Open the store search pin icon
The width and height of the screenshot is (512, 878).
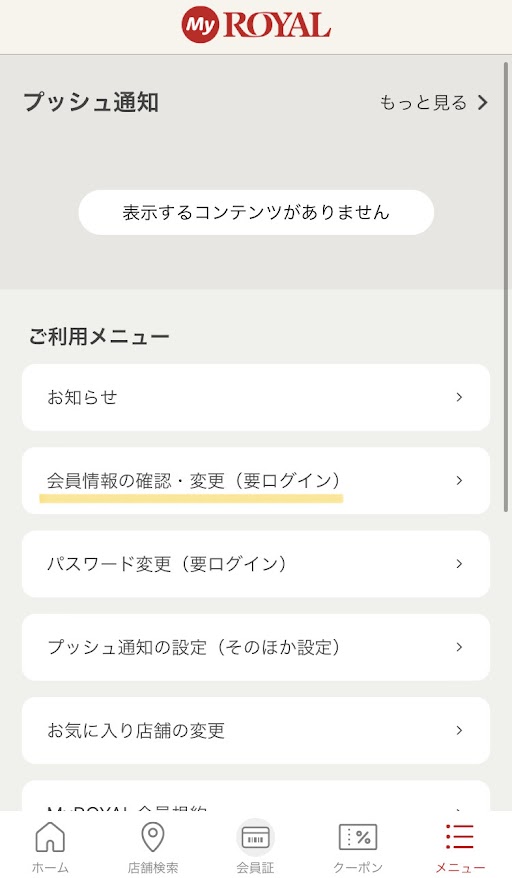coord(152,837)
